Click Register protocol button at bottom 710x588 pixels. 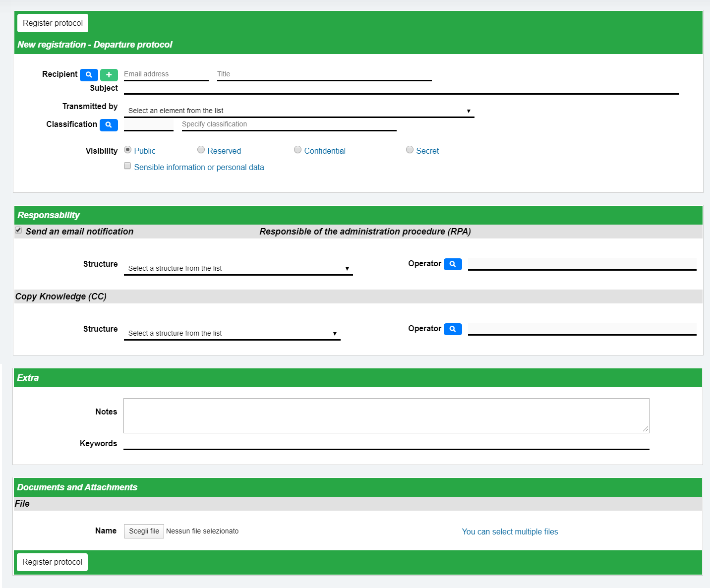click(53, 562)
